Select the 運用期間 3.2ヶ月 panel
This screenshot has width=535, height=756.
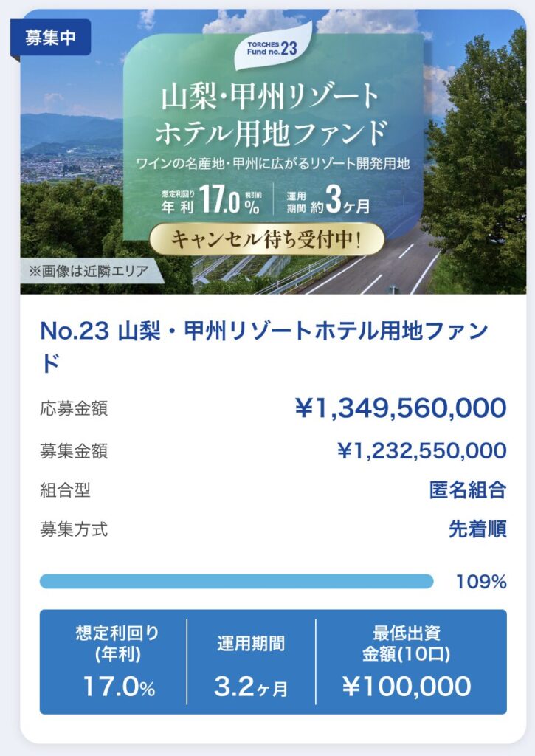pos(251,661)
